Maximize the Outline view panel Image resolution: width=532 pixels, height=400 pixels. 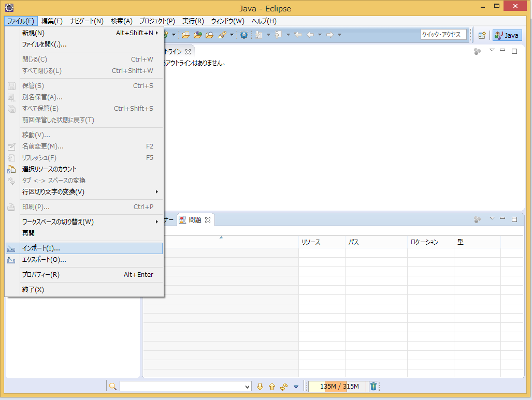(x=514, y=51)
